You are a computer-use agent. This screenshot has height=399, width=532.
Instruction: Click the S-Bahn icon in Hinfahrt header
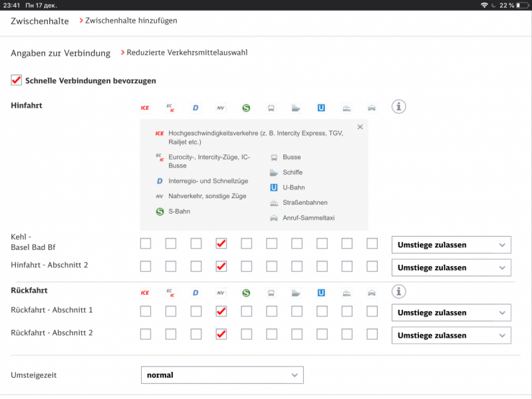click(x=246, y=108)
